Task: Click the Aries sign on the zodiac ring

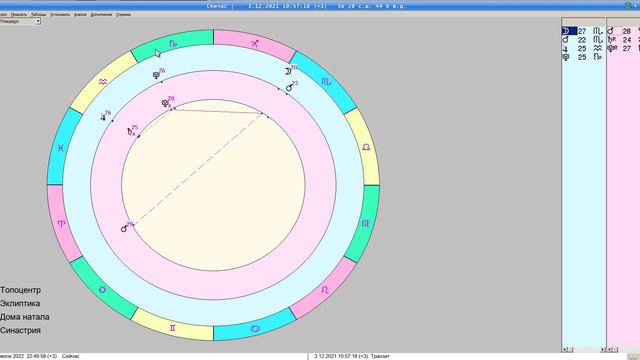Action: coord(61,223)
